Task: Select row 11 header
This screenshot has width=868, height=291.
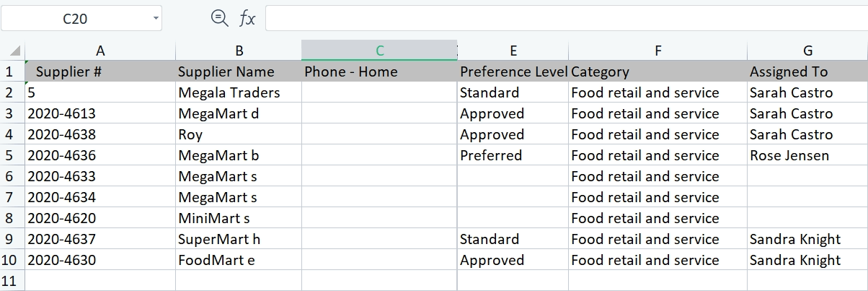Action: coord(12,280)
